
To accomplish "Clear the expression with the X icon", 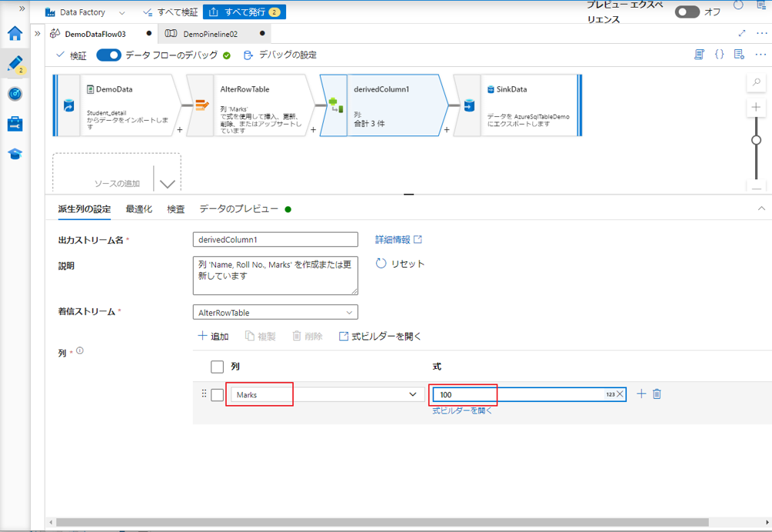I will coord(620,394).
